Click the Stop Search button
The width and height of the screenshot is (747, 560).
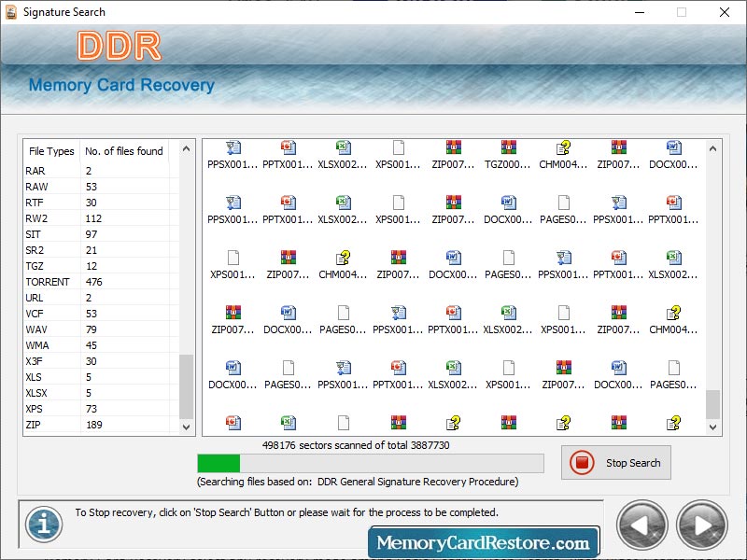tap(616, 462)
